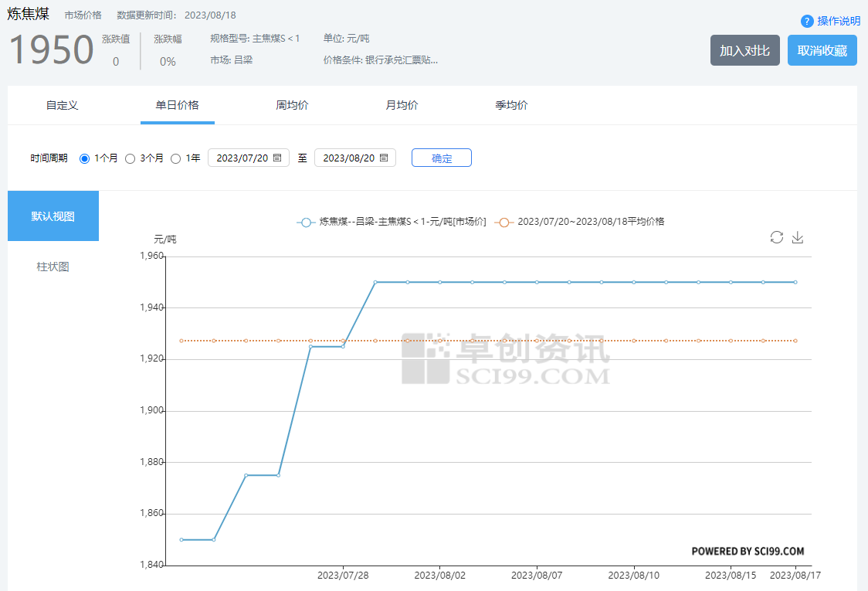Select the 3个月 time period radio

click(131, 158)
